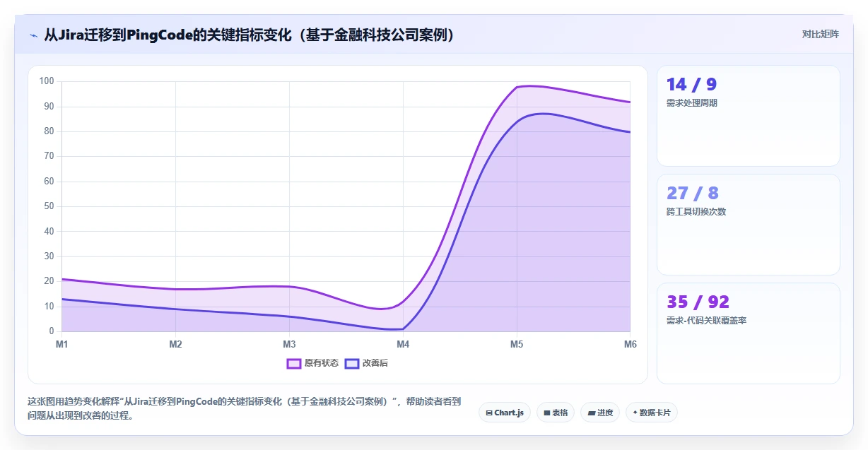This screenshot has width=868, height=450.
Task: Click the purple line's peak at M5
Action: coord(517,86)
